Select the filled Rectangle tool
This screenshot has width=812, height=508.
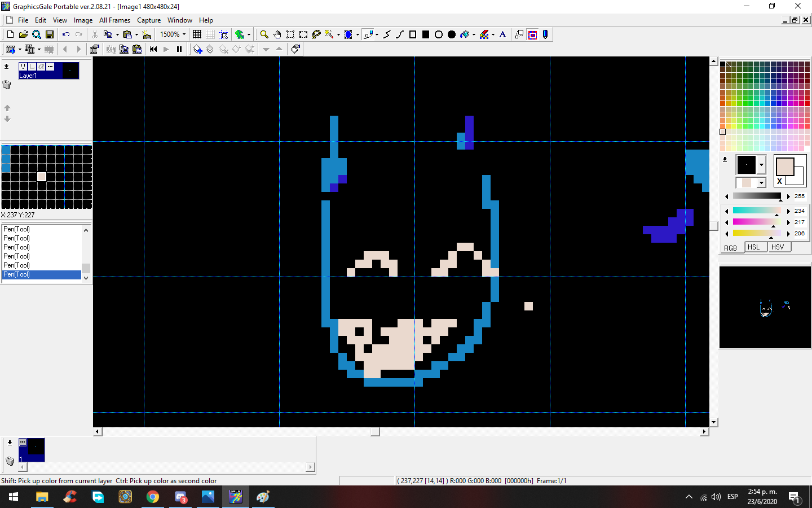[426, 34]
